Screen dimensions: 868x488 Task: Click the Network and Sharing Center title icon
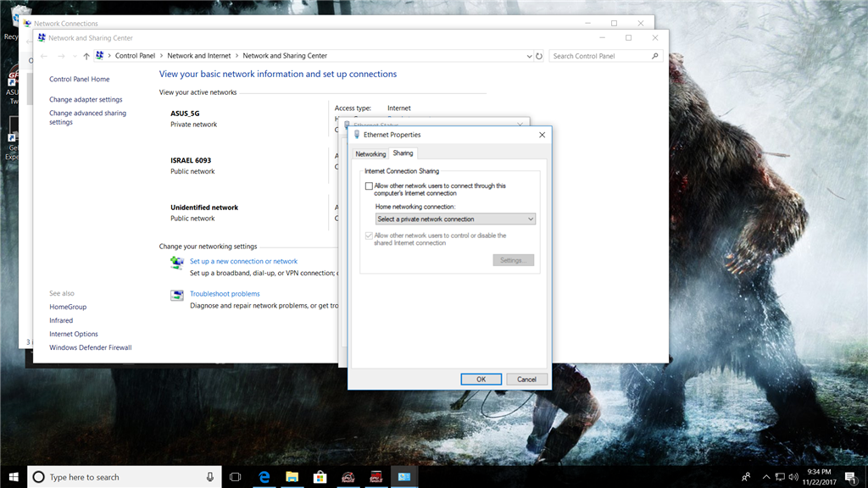[42, 37]
